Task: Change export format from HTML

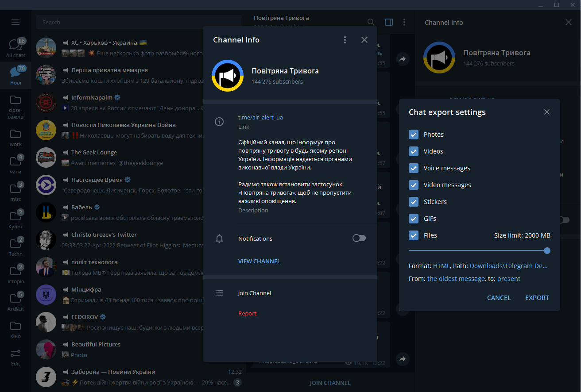Action: (x=441, y=266)
